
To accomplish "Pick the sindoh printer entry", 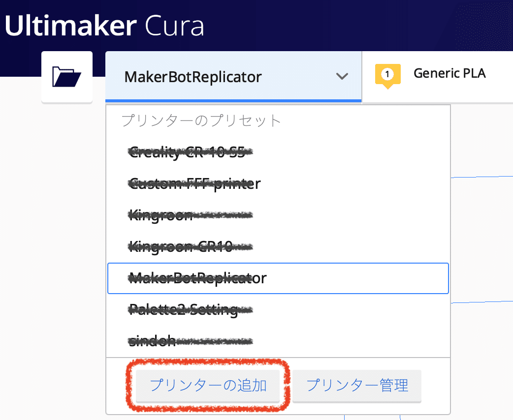I will pyautogui.click(x=278, y=341).
